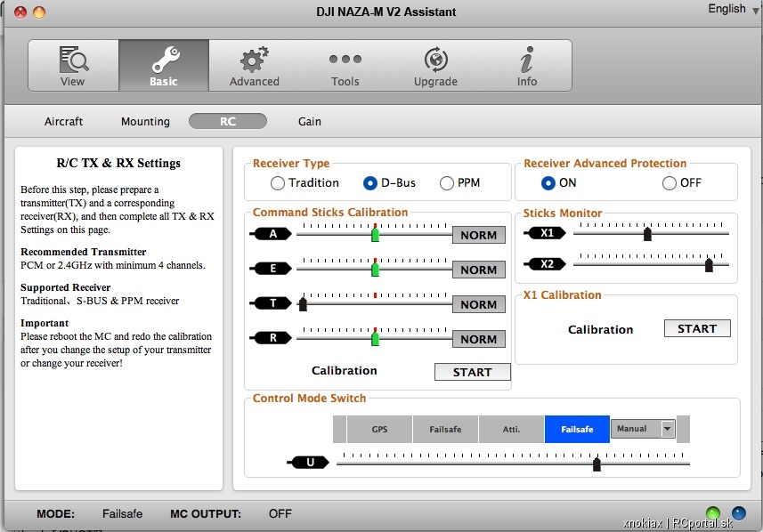Select the RC tab
The height and width of the screenshot is (532, 763).
click(228, 121)
